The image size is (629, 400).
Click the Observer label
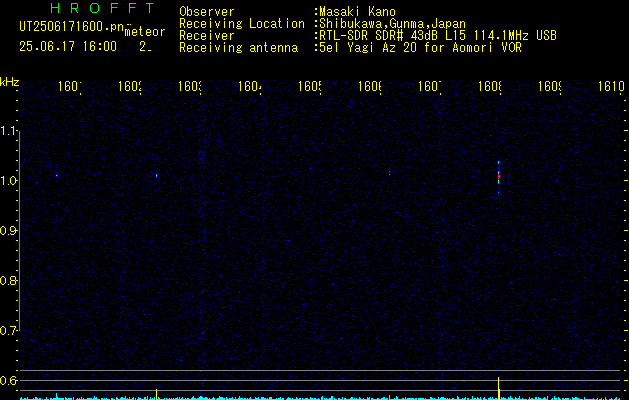pos(207,12)
